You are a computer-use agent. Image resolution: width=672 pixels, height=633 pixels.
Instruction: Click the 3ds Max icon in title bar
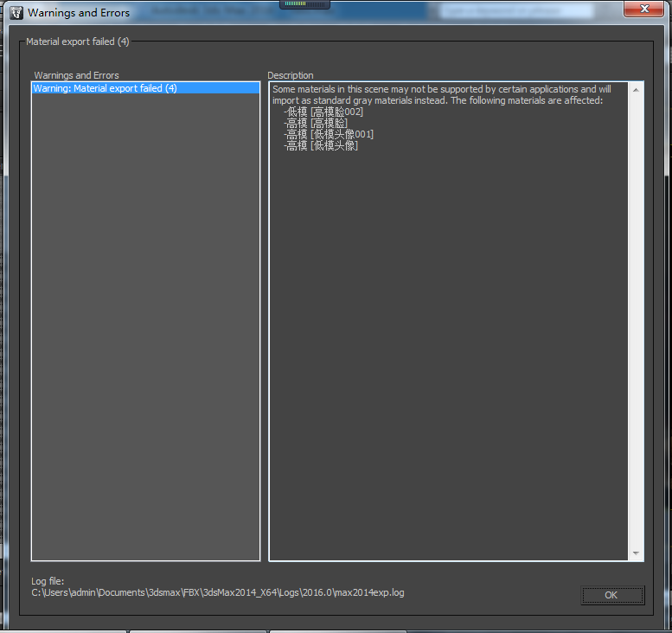(16, 13)
